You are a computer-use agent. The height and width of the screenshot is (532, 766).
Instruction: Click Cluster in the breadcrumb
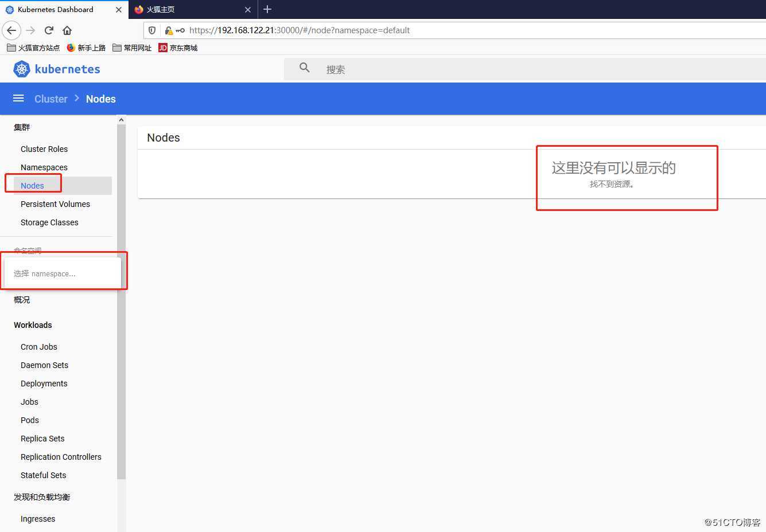[x=51, y=99]
